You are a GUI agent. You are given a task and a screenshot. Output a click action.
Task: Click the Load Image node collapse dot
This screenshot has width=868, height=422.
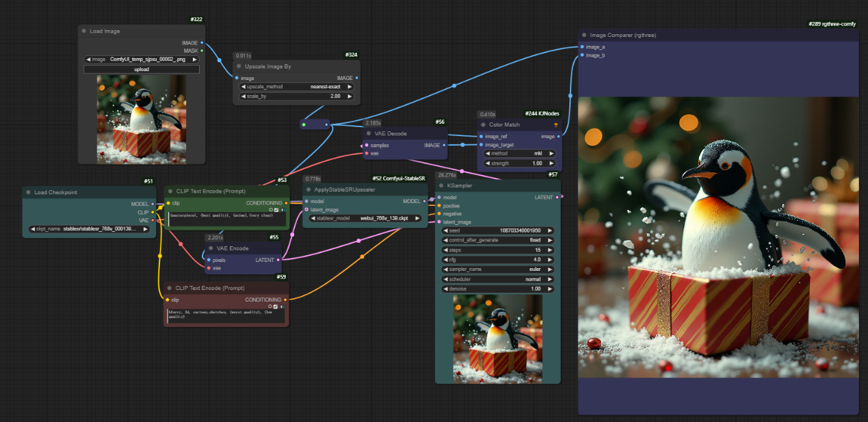pos(83,31)
